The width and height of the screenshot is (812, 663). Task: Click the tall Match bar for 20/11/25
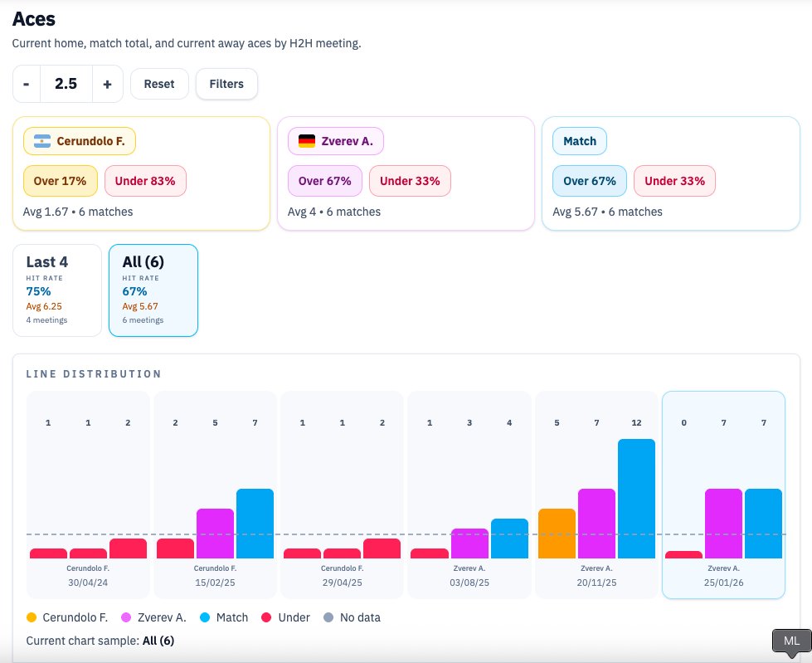636,498
